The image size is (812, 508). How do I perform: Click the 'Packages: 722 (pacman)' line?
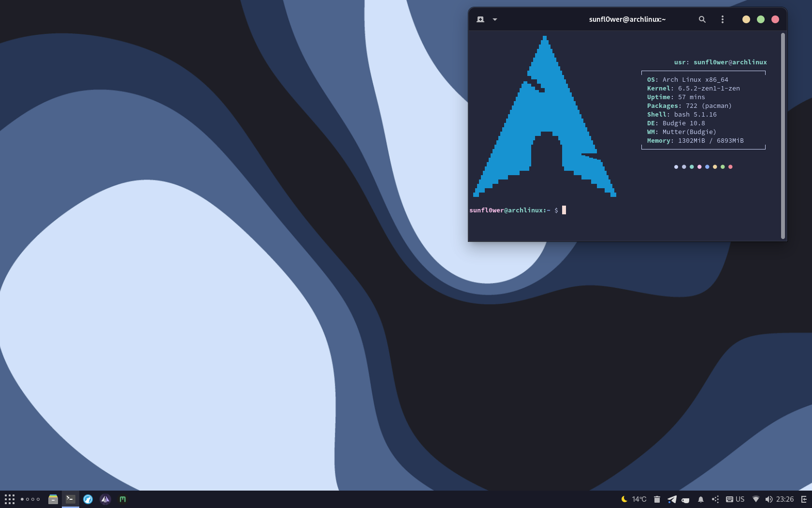689,106
